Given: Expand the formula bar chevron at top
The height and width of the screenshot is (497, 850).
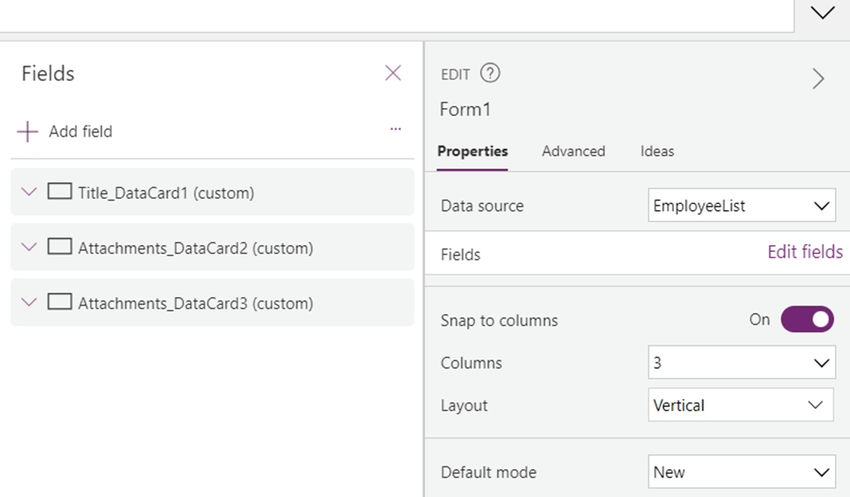Looking at the screenshot, I should pos(822,12).
